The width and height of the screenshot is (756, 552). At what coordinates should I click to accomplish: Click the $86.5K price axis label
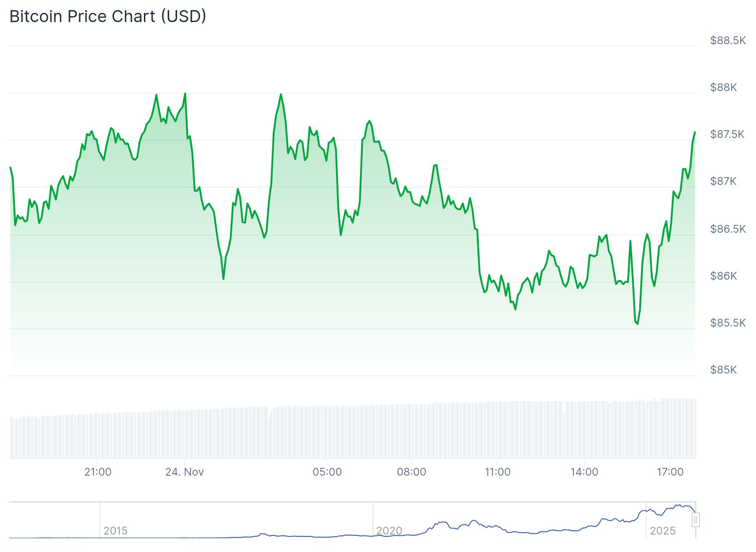click(727, 229)
